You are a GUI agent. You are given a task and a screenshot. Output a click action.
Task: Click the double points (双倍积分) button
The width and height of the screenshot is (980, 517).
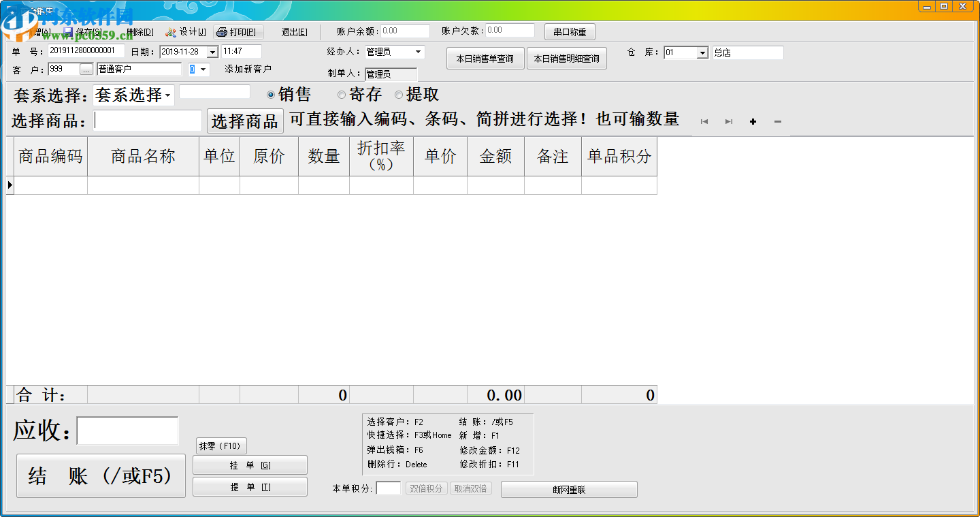point(426,488)
